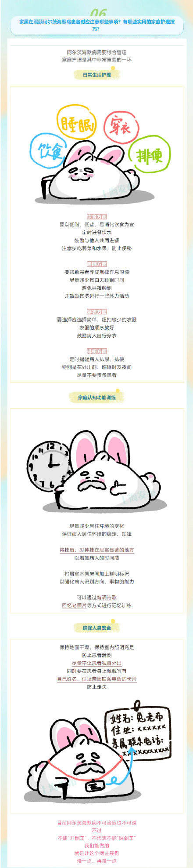Click the red 穿衣 speech bubble
193x868 pixels.
121,128
